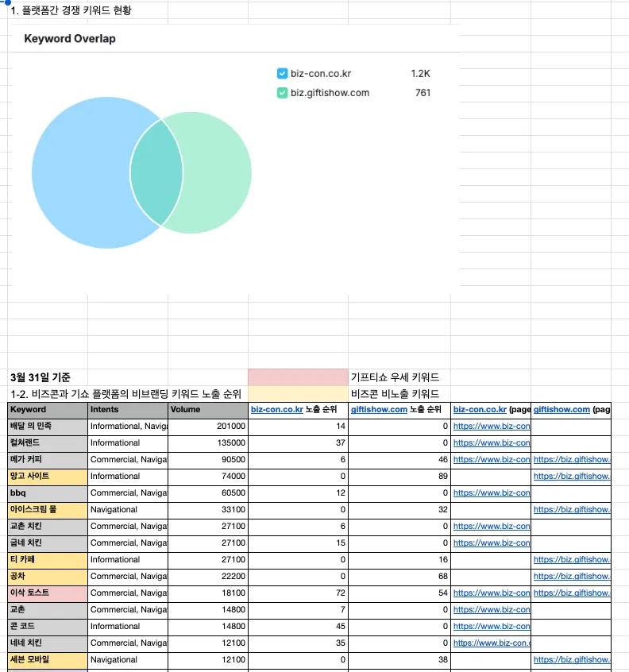Select the Keyword column header cell
The height and width of the screenshot is (672, 629).
click(48, 410)
